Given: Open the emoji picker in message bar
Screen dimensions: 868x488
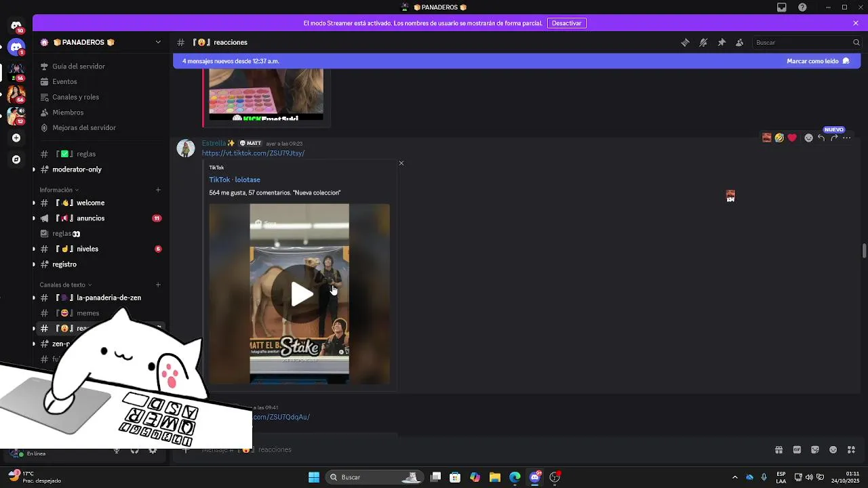Looking at the screenshot, I should [x=833, y=449].
